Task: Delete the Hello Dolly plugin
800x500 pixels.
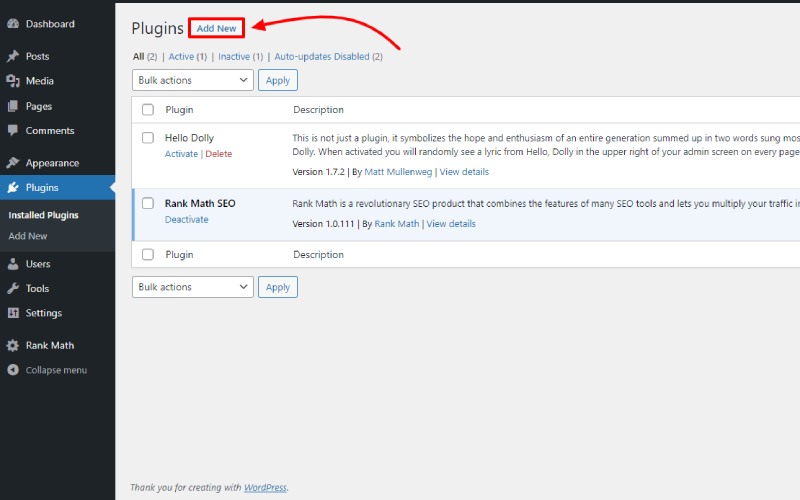Action: coord(218,154)
